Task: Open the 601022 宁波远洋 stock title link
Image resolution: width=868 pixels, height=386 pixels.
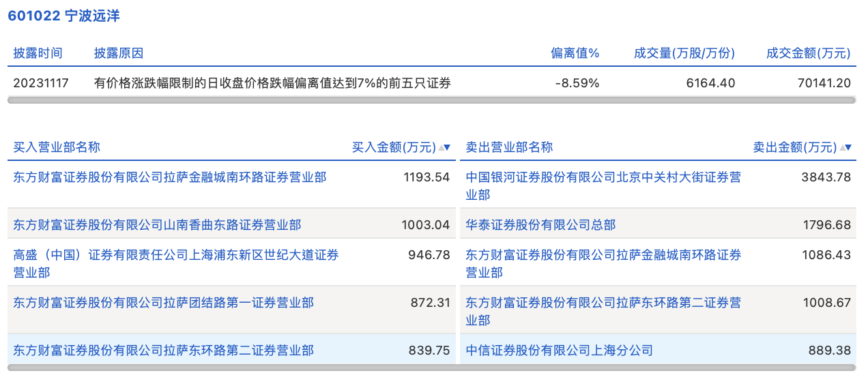Action: [x=64, y=16]
